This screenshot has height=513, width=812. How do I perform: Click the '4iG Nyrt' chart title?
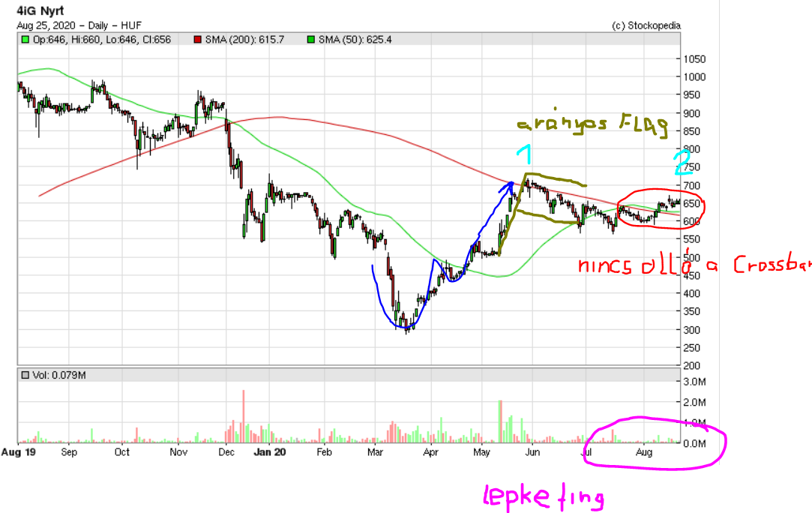pyautogui.click(x=37, y=11)
